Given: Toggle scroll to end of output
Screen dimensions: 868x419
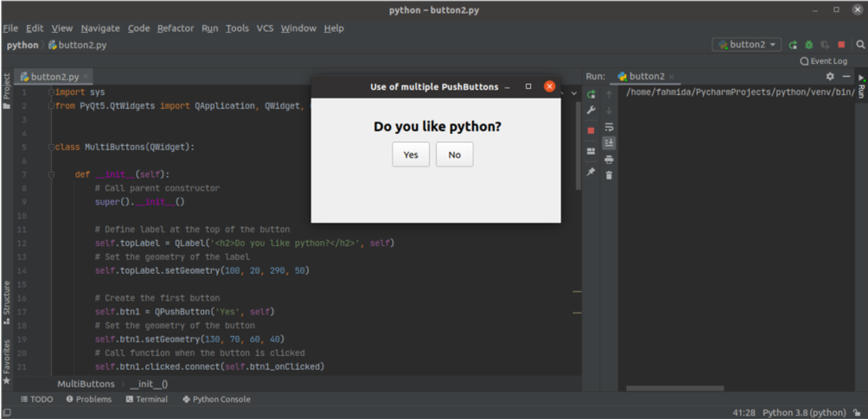Looking at the screenshot, I should [x=609, y=143].
